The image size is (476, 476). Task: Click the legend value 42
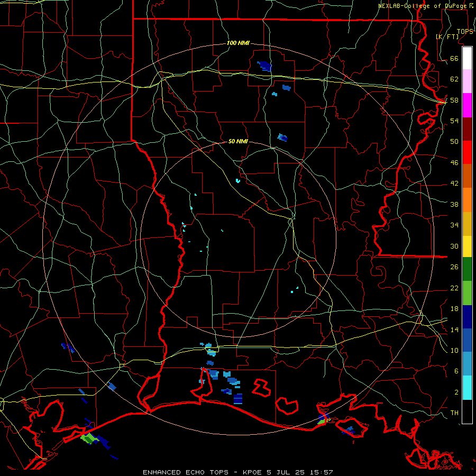click(x=454, y=183)
